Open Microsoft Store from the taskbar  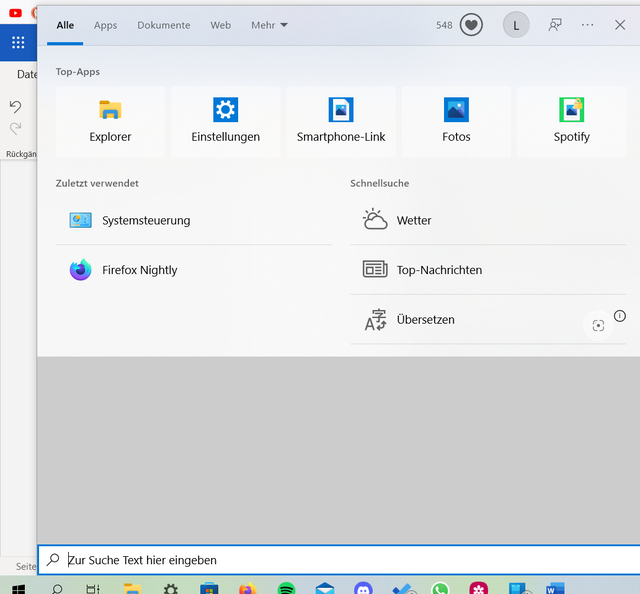209,588
